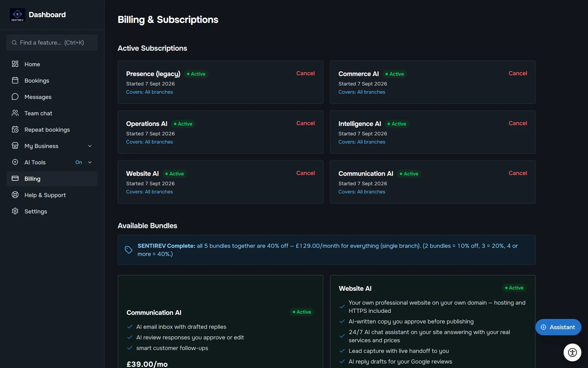588x368 pixels.
Task: Open Repeat bookings sidebar item
Action: point(52,130)
